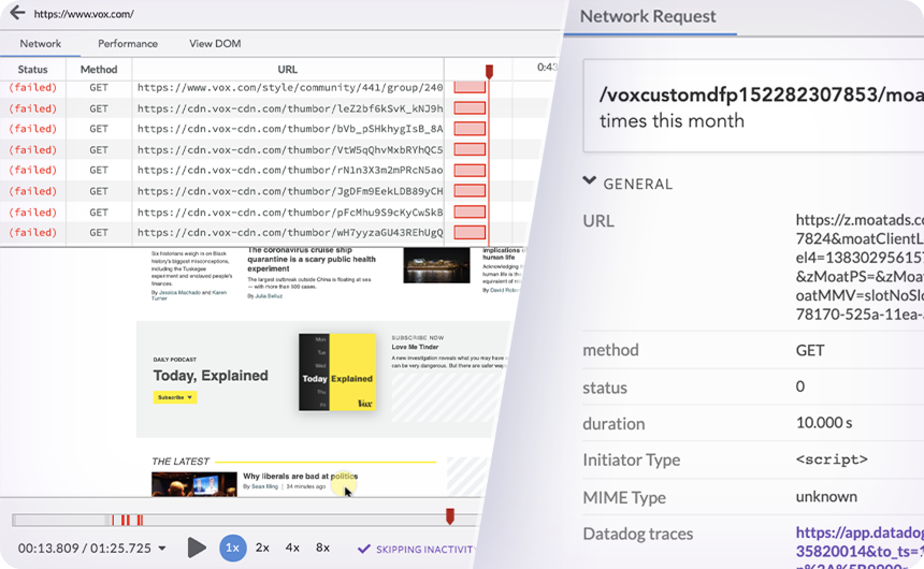The height and width of the screenshot is (569, 924).
Task: Click the back arrow next to the URL
Action: coord(18,13)
